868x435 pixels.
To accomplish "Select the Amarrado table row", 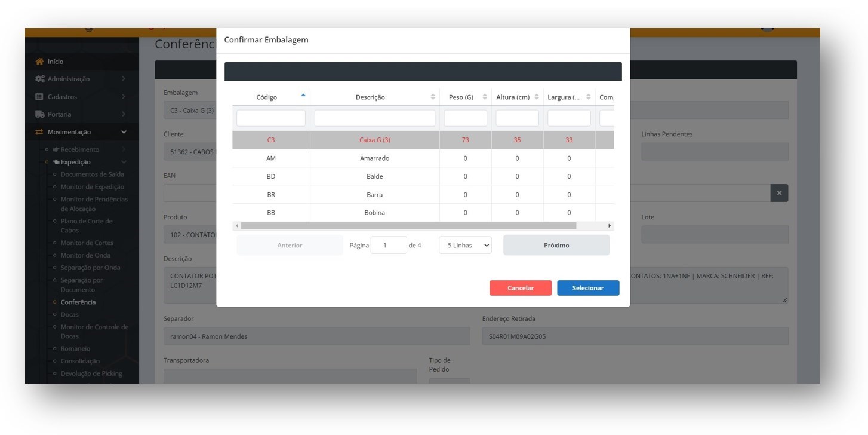I will click(x=374, y=158).
